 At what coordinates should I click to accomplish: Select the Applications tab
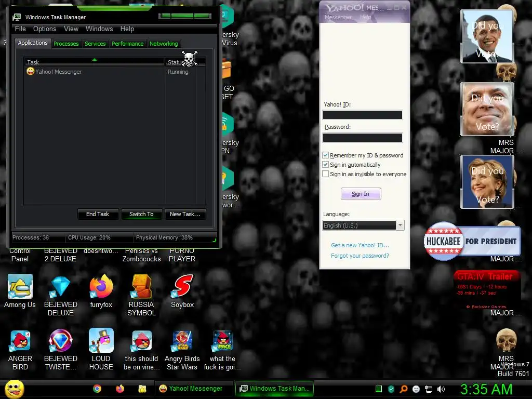click(x=33, y=43)
